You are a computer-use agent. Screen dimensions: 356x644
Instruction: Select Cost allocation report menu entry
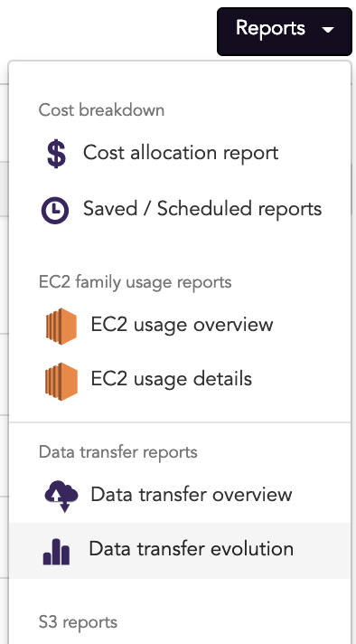point(181,154)
